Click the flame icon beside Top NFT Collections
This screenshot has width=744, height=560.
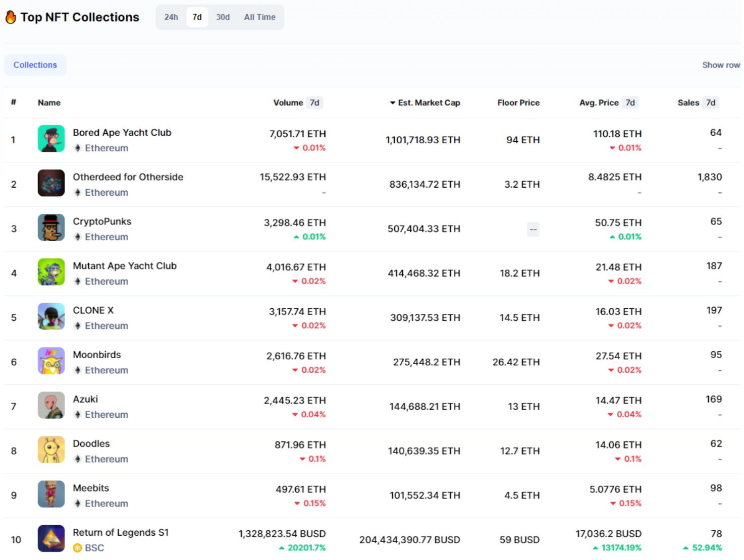tap(11, 17)
